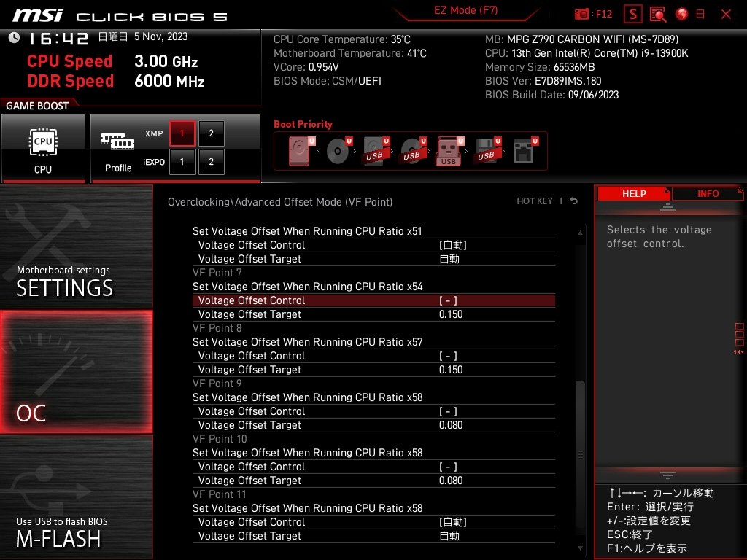
Task: Open Voltage Offset Control dropdown for ratio x57
Action: click(373, 356)
